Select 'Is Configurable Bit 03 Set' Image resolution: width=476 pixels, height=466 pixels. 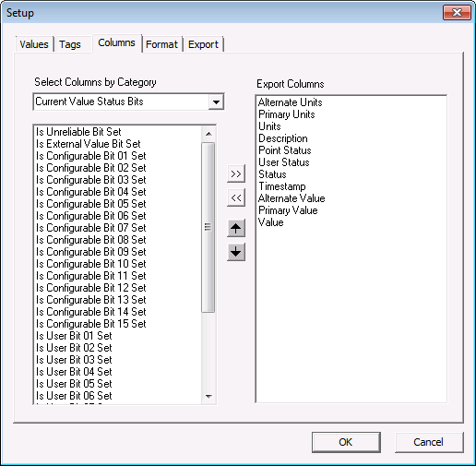pyautogui.click(x=90, y=180)
